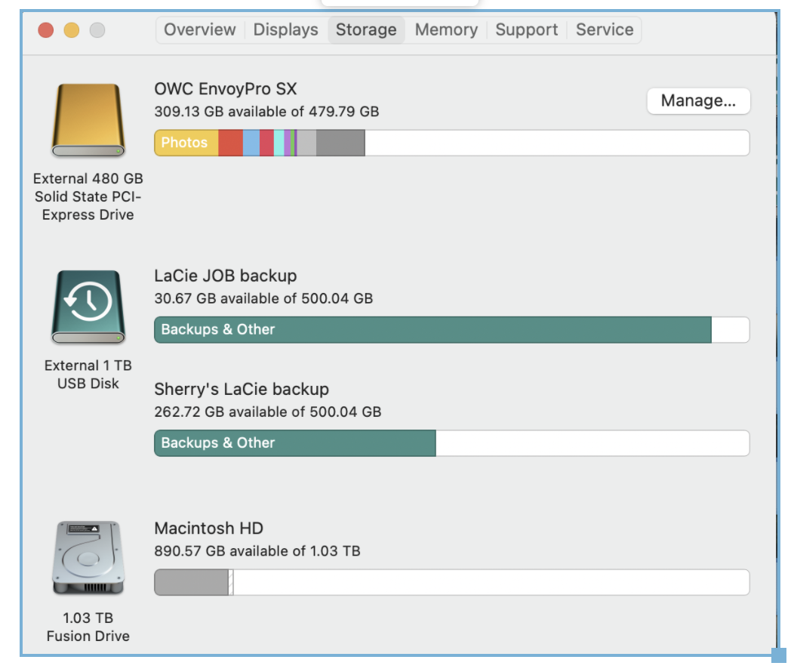Click the Time Machine LaCie drive icon
This screenshot has width=794, height=672.
coord(88,307)
